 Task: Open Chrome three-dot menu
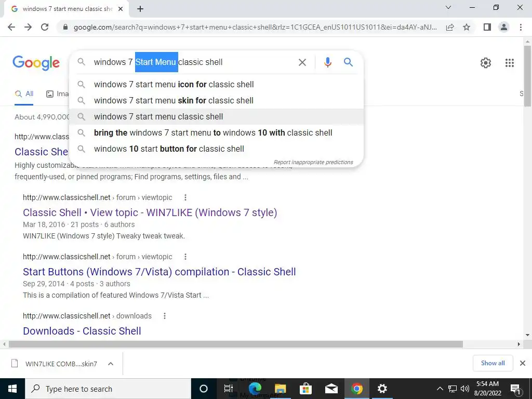pos(521,27)
